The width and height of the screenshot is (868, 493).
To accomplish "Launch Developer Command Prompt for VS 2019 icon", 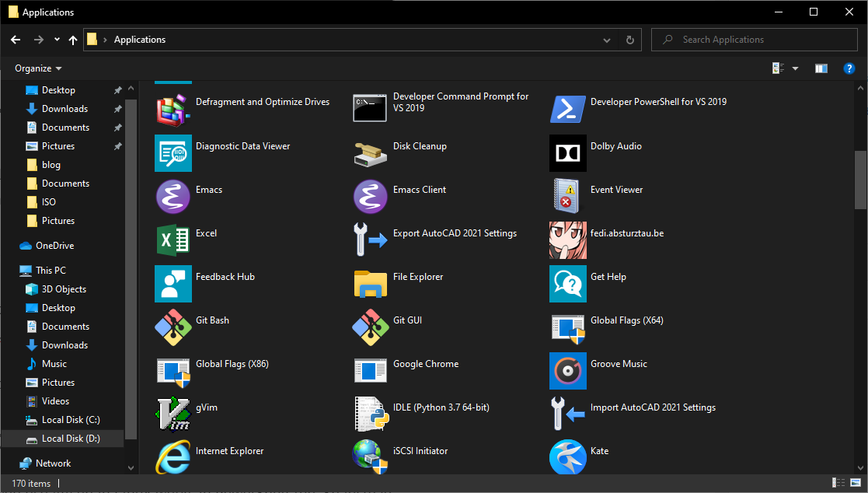I will tap(370, 107).
